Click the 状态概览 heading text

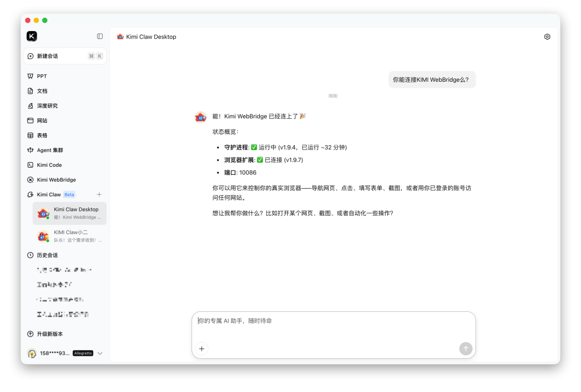pos(225,132)
